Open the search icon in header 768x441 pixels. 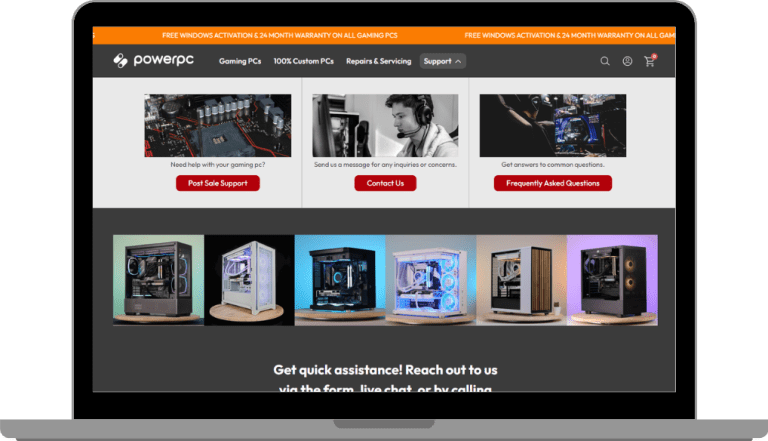click(x=605, y=61)
